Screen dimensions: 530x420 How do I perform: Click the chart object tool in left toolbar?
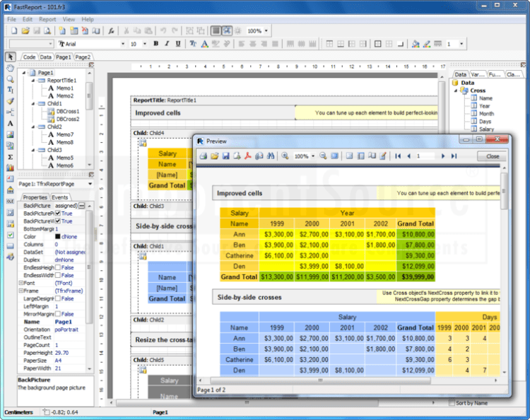[x=11, y=168]
